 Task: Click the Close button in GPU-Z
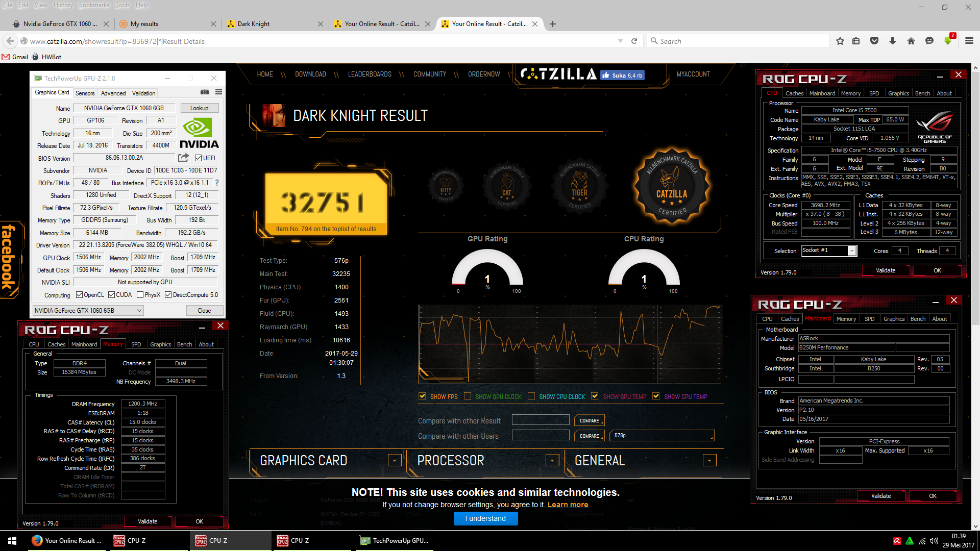click(x=204, y=311)
